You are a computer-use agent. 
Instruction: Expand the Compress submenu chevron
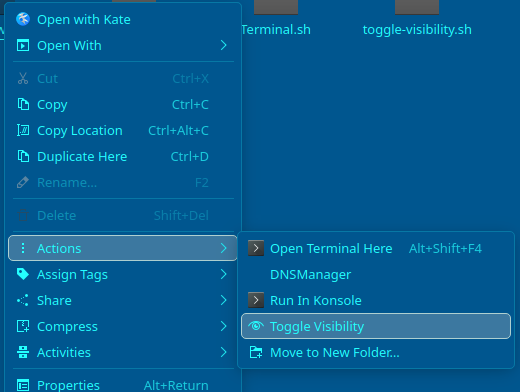[x=224, y=326]
